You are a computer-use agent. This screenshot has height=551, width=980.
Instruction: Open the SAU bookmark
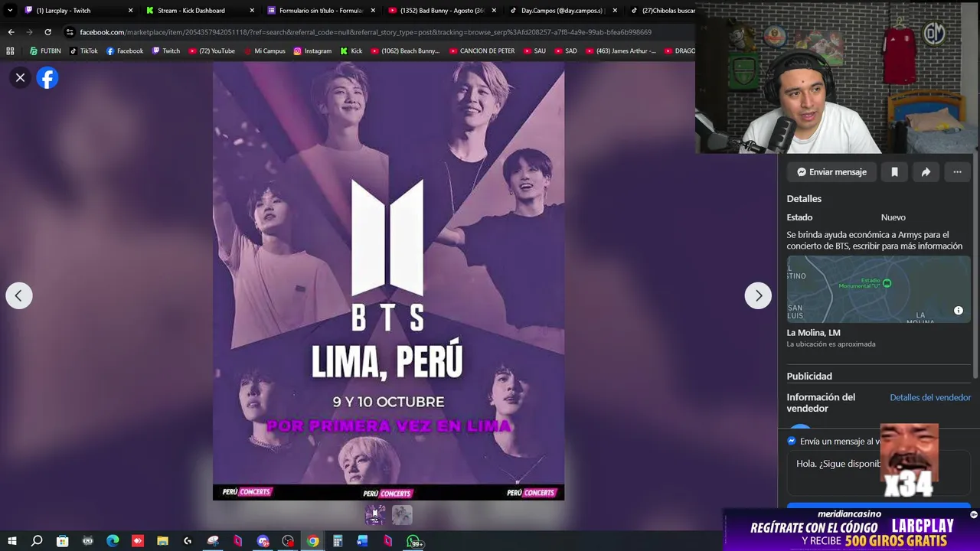coord(534,51)
